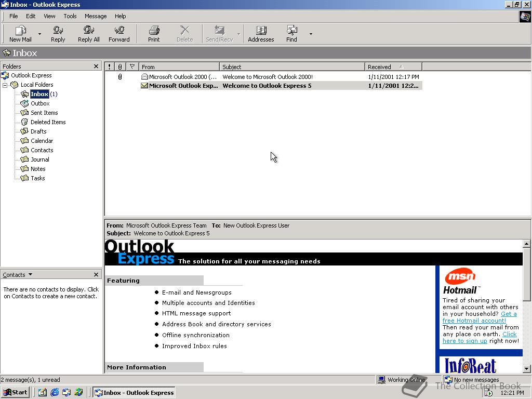Open the Find dropdown arrow

pos(311,34)
